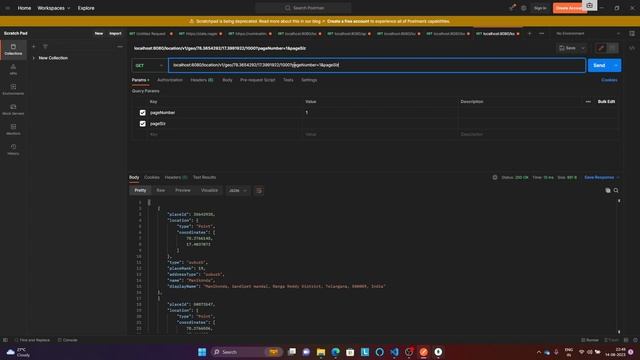Click the Search Postman box
This screenshot has width=640, height=360.
(304, 8)
